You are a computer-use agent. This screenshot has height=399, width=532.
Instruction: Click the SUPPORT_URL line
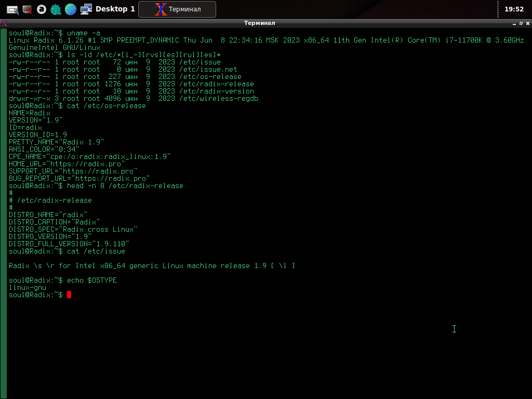coord(73,171)
